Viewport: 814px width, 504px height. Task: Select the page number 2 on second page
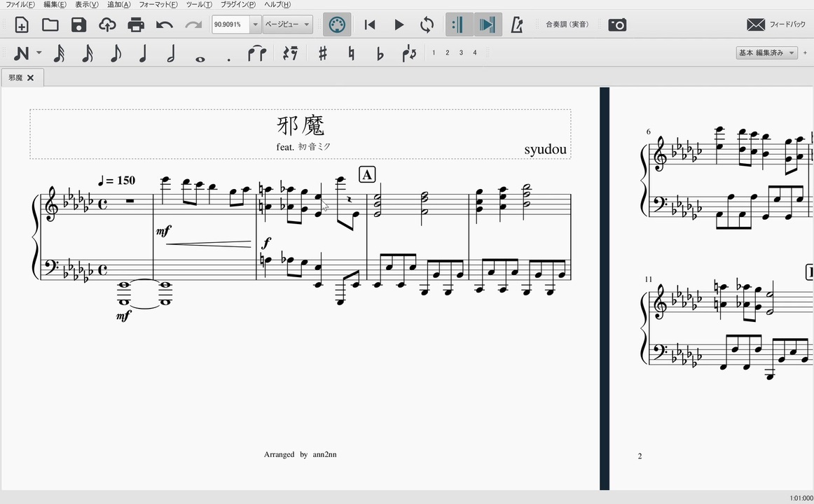(x=640, y=456)
